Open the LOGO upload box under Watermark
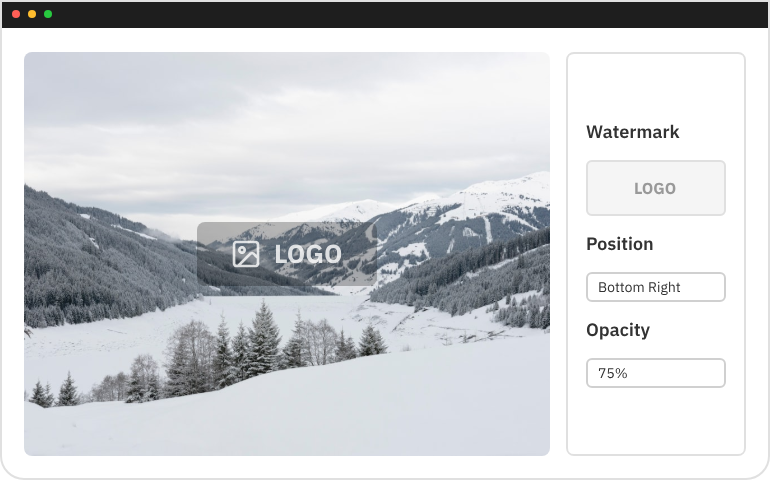This screenshot has height=480, width=770. point(655,188)
